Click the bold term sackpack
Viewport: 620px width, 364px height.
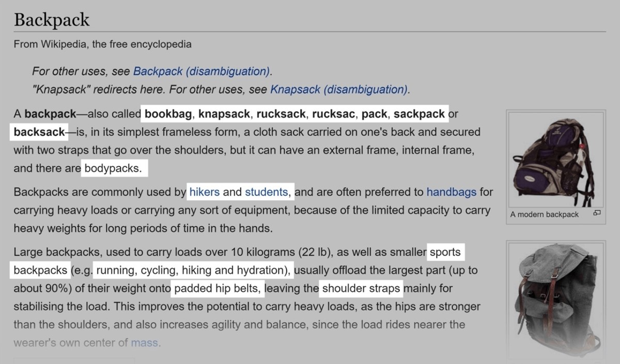[x=419, y=114]
